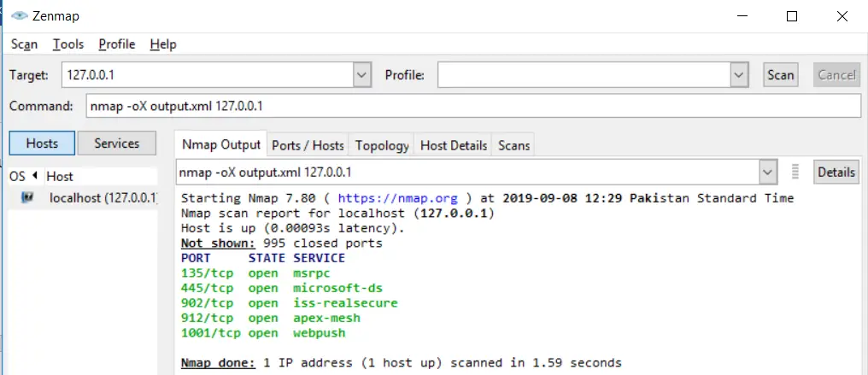
Task: Switch to the Ports / Hosts tab
Action: tap(308, 145)
